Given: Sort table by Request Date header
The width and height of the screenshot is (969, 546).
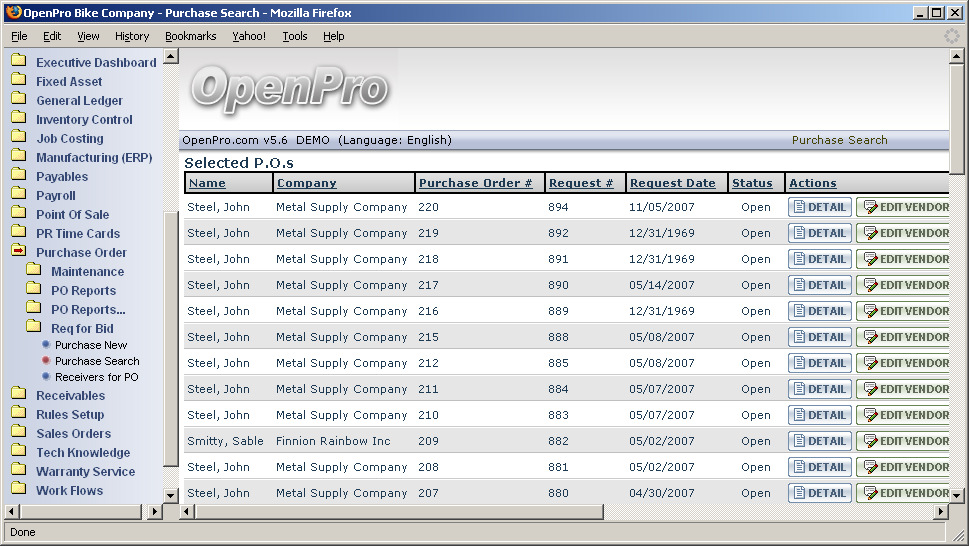Looking at the screenshot, I should (672, 183).
